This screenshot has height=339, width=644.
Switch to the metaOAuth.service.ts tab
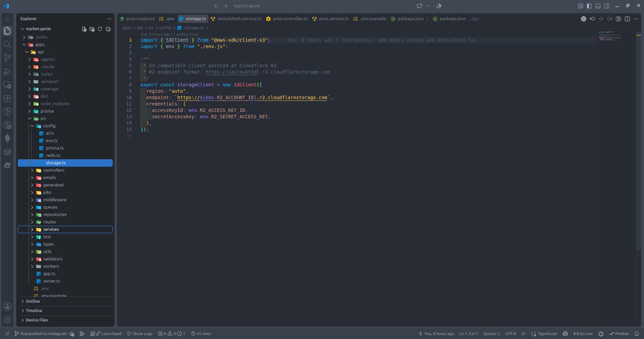click(236, 18)
